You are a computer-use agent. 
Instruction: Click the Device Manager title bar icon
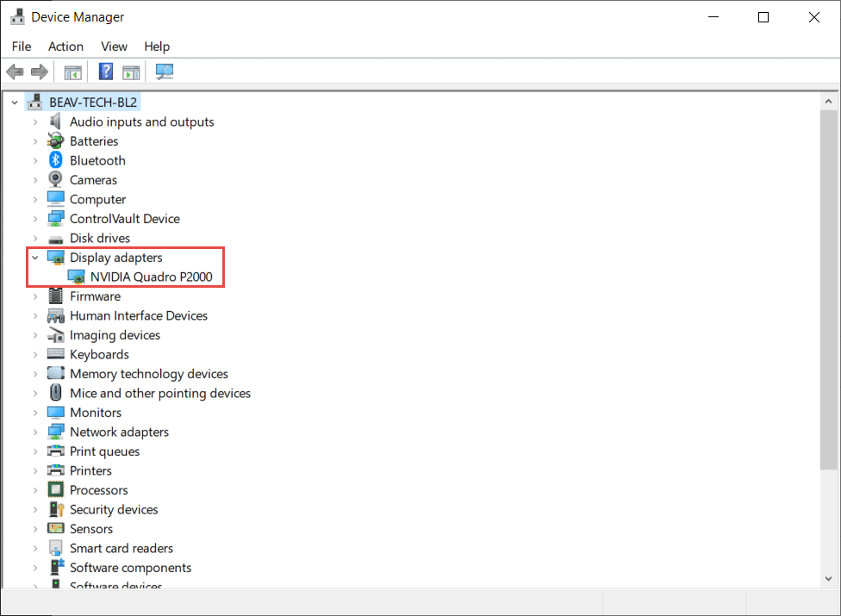tap(18, 16)
